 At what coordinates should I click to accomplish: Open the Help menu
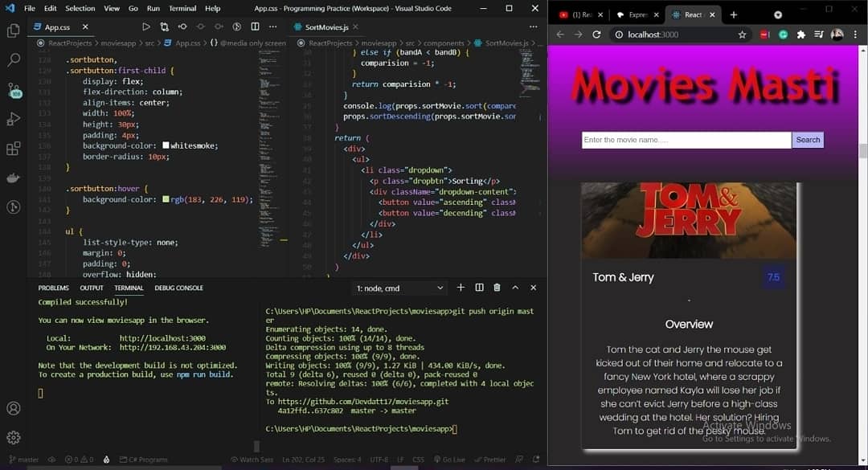coord(212,8)
